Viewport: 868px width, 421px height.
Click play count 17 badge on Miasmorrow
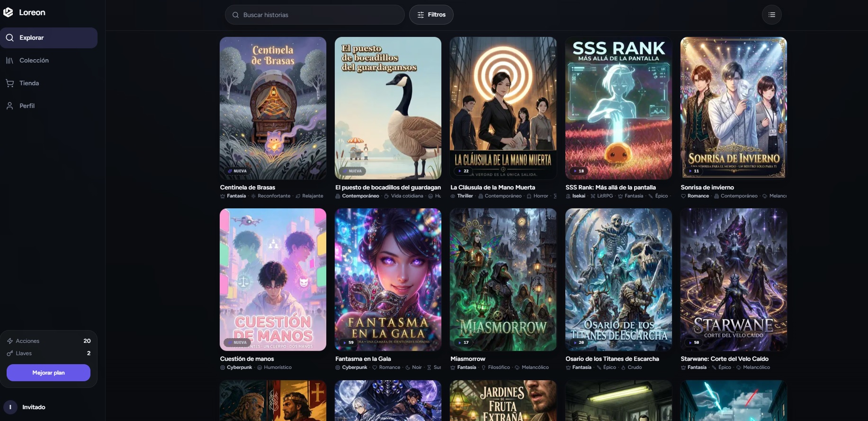(x=464, y=342)
